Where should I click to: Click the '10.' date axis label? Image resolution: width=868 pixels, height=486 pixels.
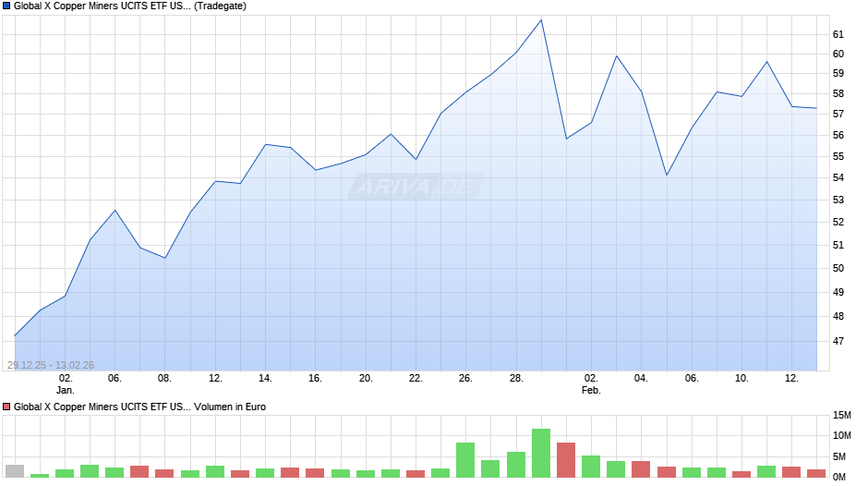741,378
